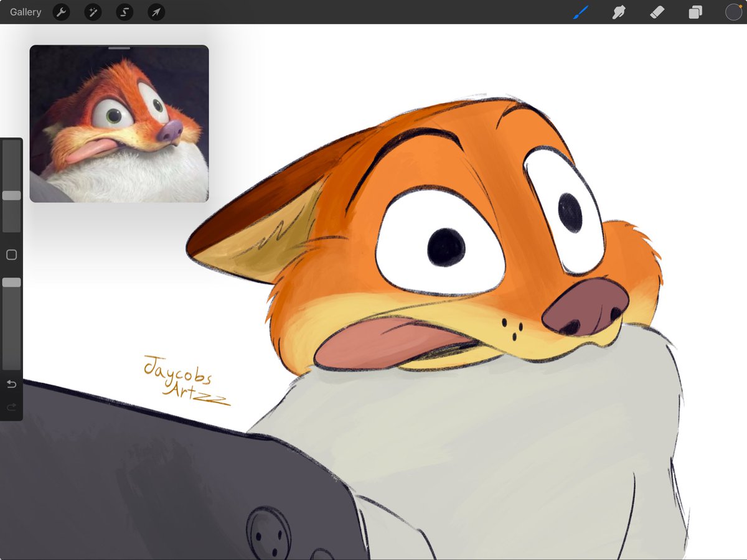Select the Smudge tool
Viewport: 747px width, 560px height.
pos(619,12)
